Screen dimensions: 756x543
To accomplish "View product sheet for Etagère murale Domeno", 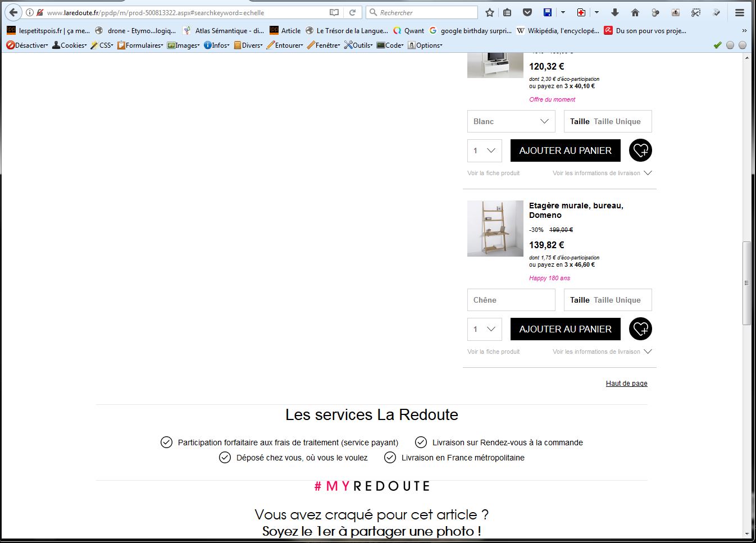I will click(x=493, y=352).
